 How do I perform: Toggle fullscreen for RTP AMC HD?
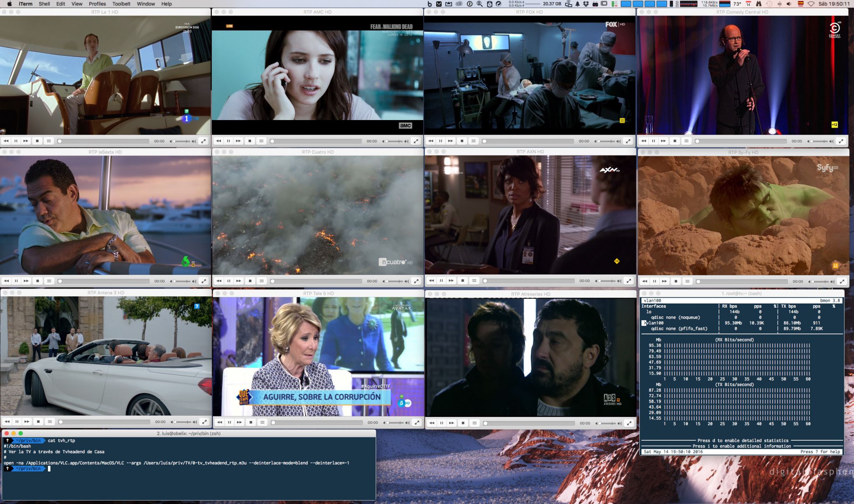[416, 141]
